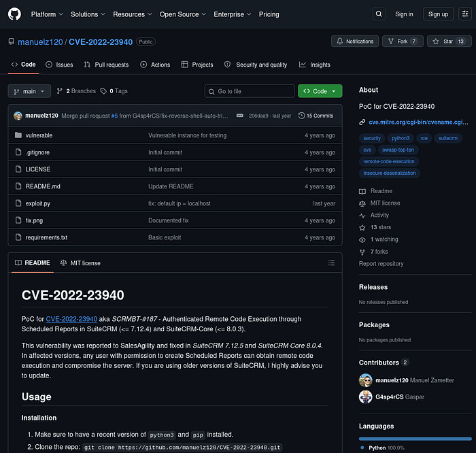Open the LICENSE file

(38, 169)
